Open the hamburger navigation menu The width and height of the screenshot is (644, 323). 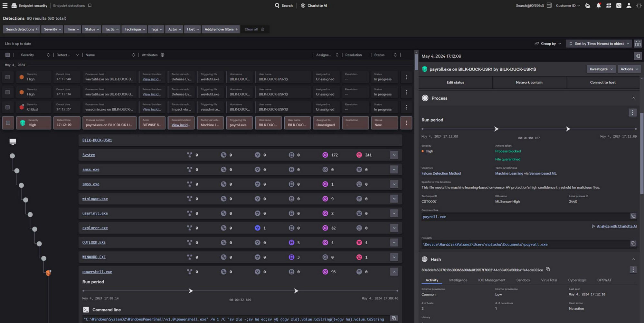5,5
